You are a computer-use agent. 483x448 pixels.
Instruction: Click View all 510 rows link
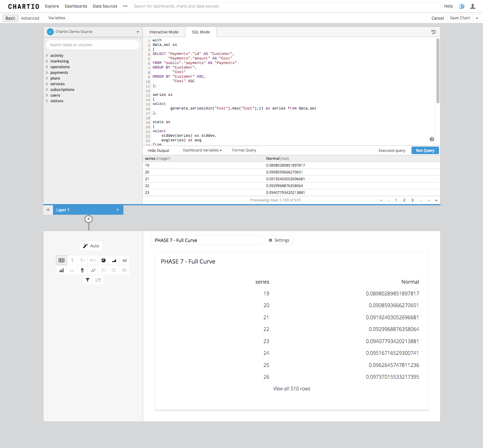(291, 389)
